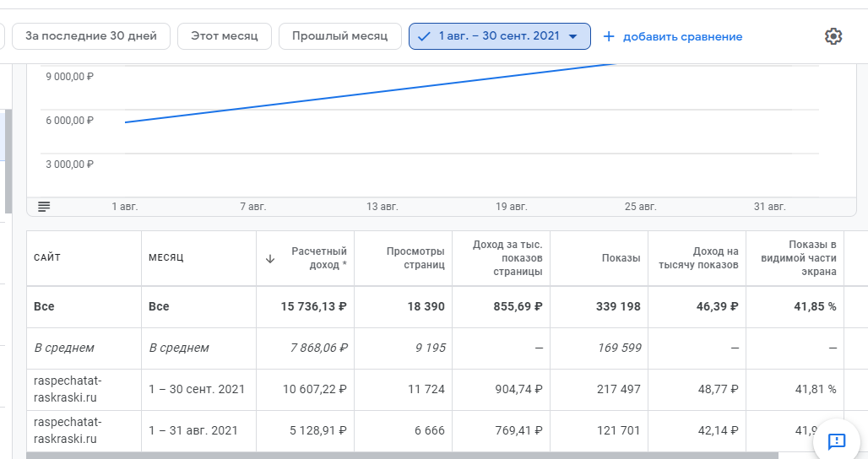Sort by the Месяц column header
The width and height of the screenshot is (868, 459).
coord(166,257)
